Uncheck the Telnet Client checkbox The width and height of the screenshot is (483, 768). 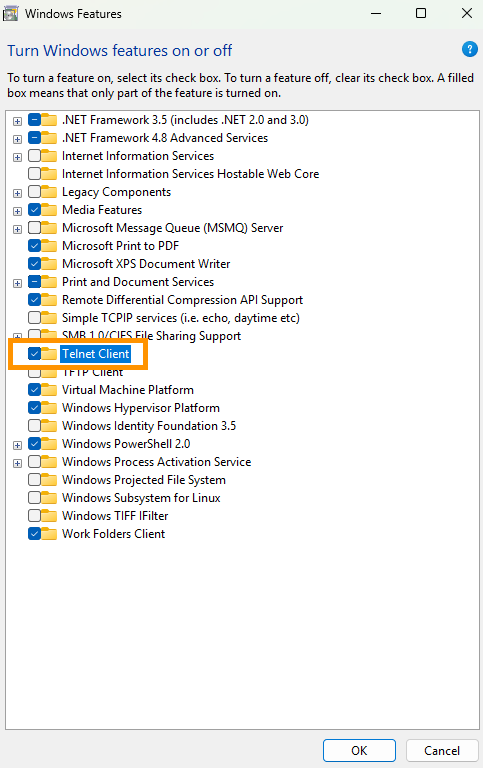tap(34, 354)
